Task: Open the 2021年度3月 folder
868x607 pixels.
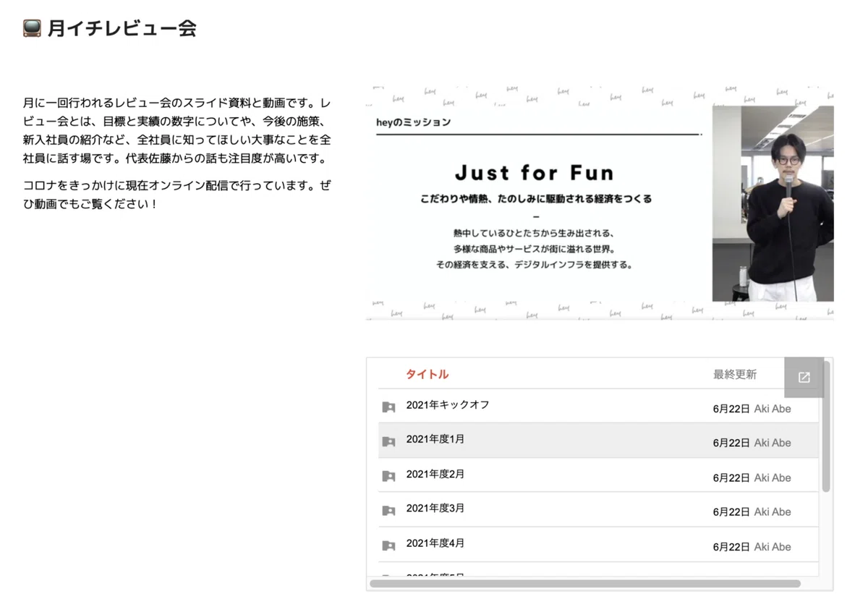Action: pos(435,509)
